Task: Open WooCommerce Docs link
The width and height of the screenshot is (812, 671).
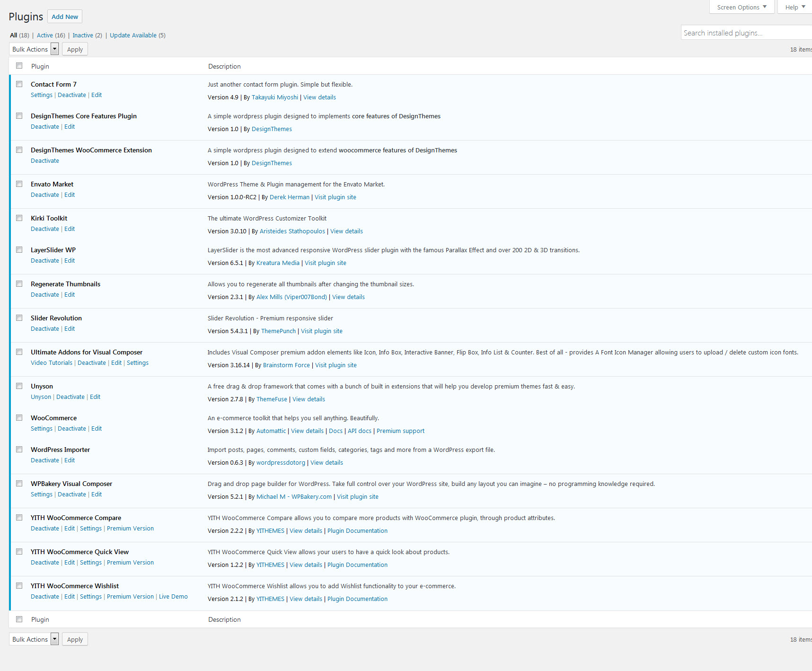Action: [x=335, y=431]
